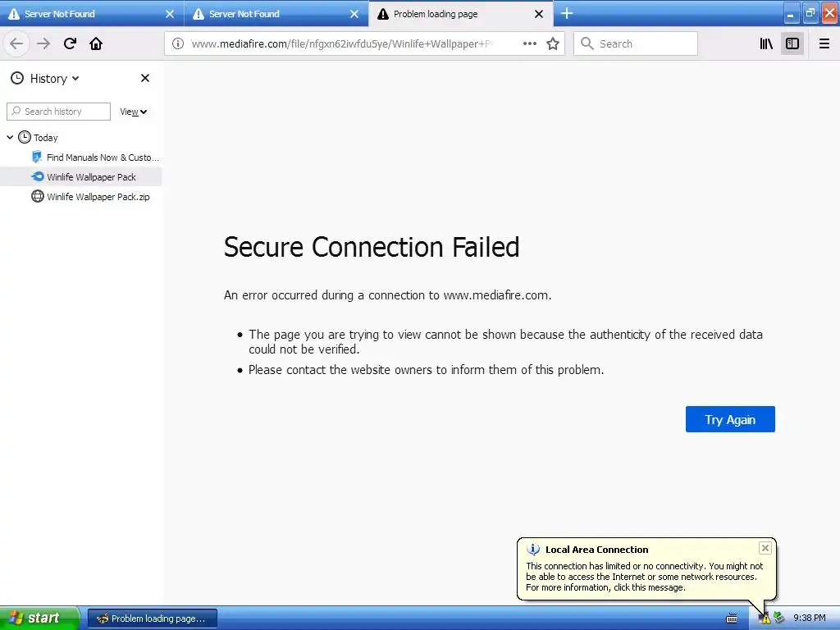Click the Try Again button
The image size is (840, 630).
click(730, 419)
